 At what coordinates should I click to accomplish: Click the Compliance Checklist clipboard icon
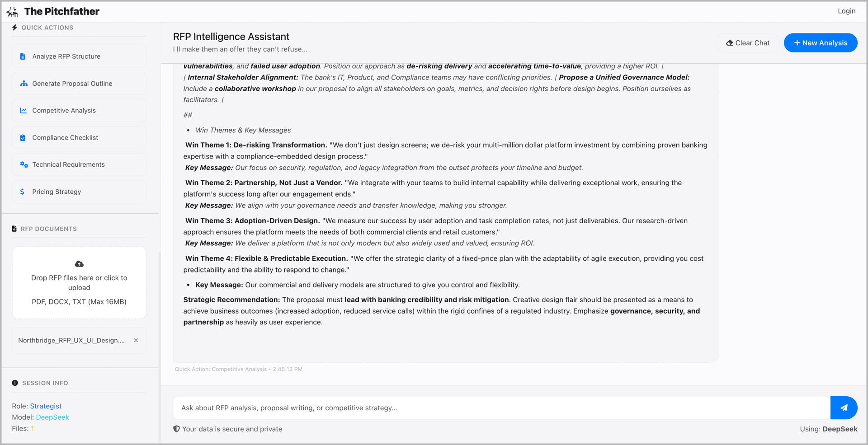[23, 138]
